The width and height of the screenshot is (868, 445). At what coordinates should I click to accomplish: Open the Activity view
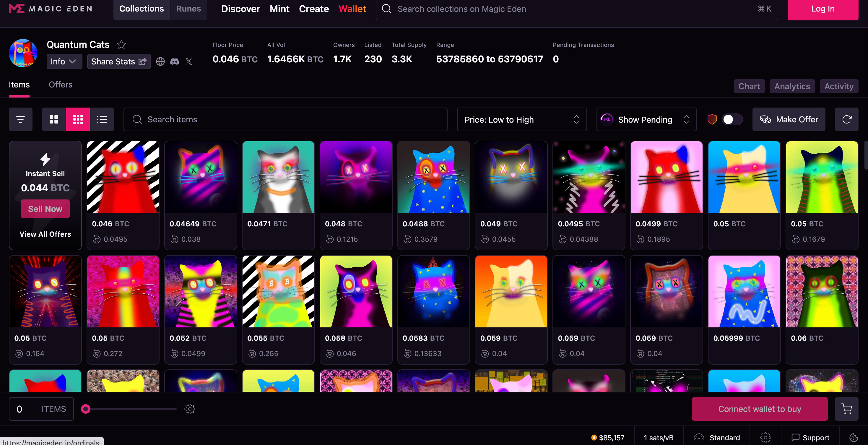click(x=839, y=86)
